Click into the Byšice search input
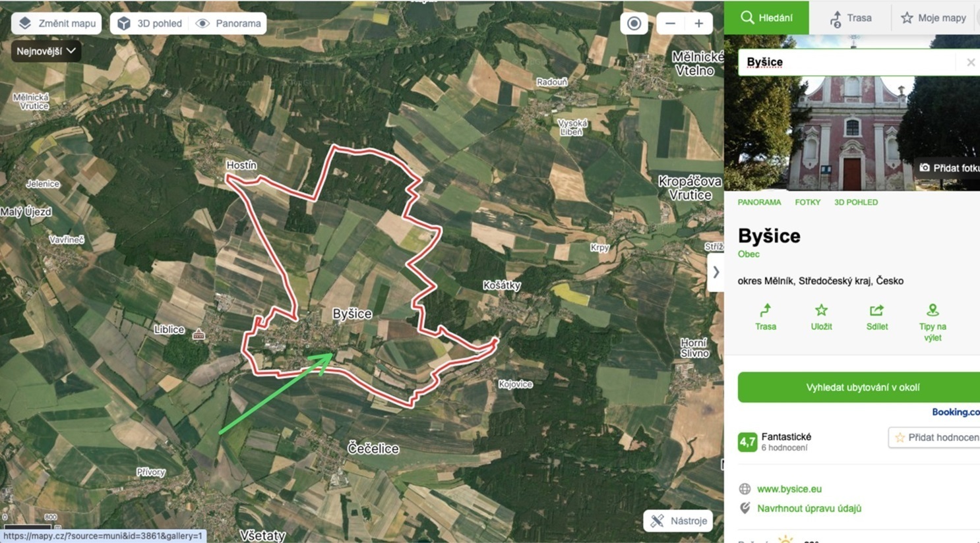Viewport: 980px width, 543px height. [847, 62]
